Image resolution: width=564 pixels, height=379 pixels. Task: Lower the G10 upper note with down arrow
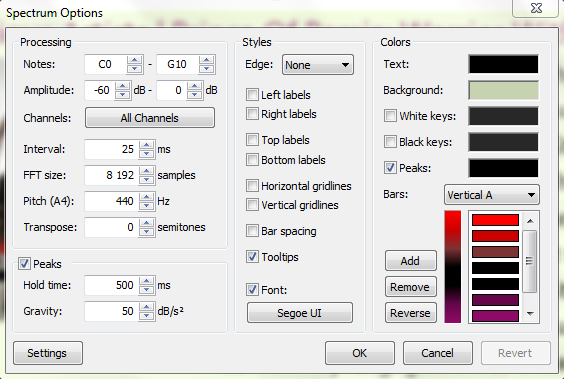(x=206, y=68)
